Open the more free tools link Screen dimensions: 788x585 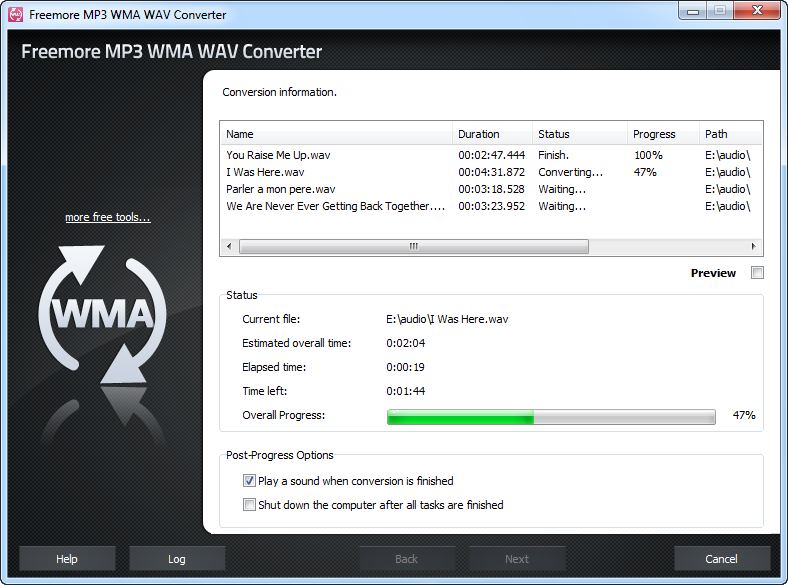pyautogui.click(x=108, y=217)
